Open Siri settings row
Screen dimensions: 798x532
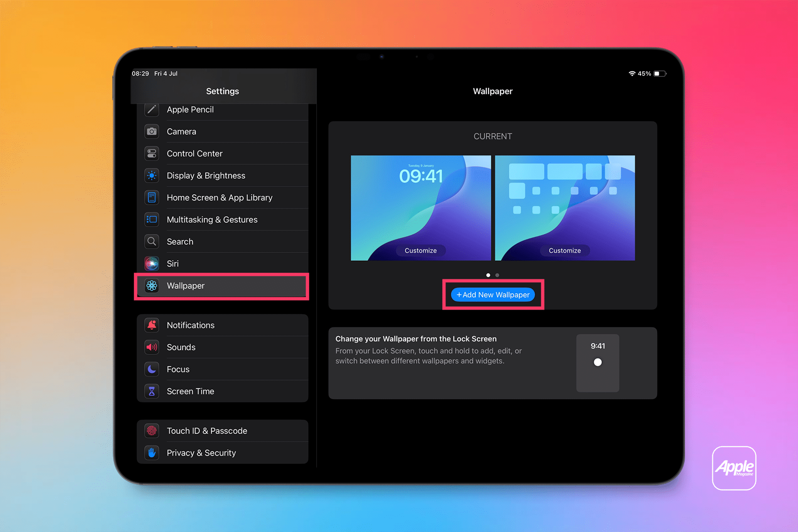222,264
